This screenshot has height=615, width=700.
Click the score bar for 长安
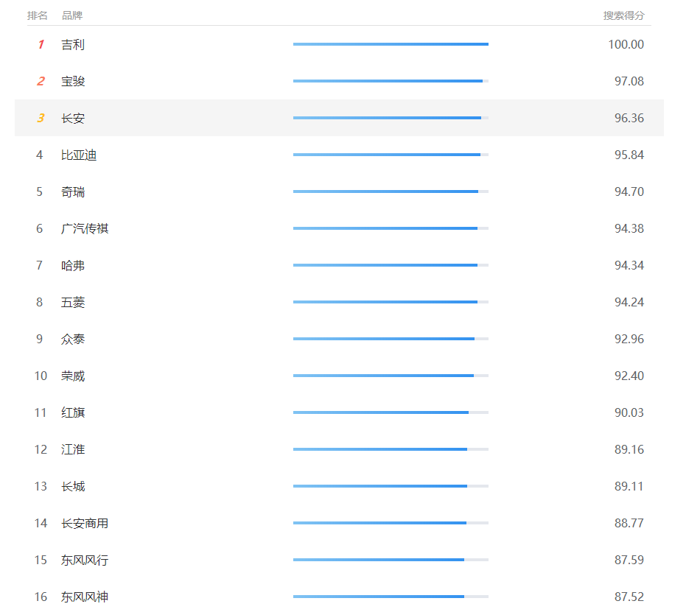point(391,118)
